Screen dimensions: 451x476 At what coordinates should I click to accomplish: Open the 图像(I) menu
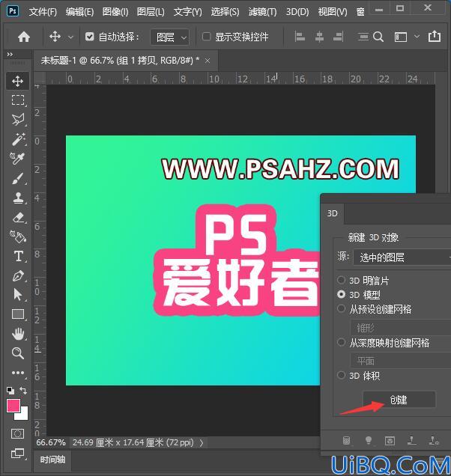[115, 12]
